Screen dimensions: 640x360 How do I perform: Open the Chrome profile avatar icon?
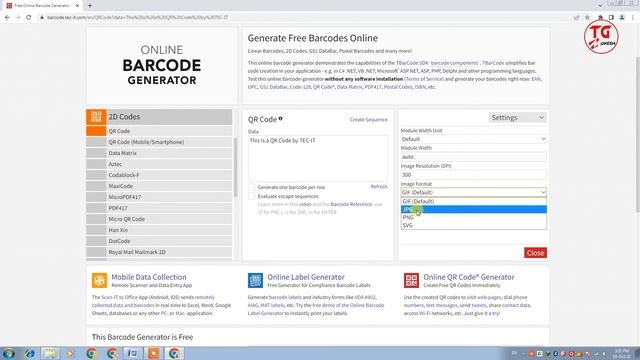[622, 18]
